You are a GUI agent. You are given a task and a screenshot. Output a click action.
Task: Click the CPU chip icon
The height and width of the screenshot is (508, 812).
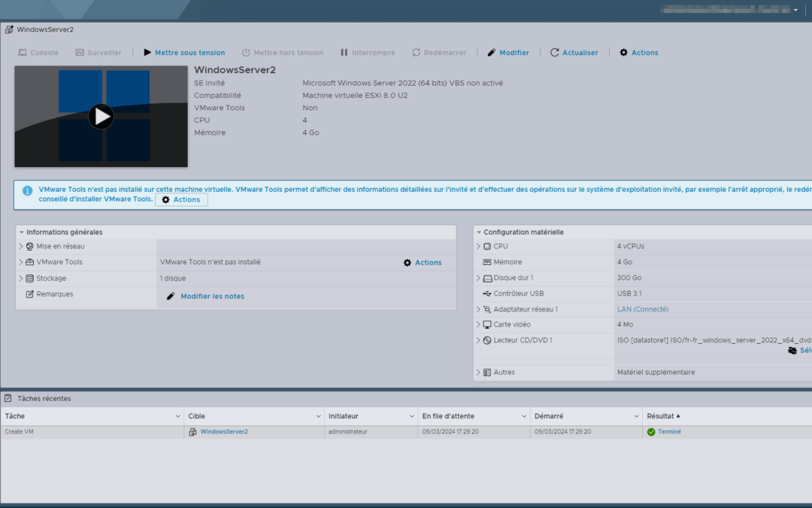click(x=486, y=246)
